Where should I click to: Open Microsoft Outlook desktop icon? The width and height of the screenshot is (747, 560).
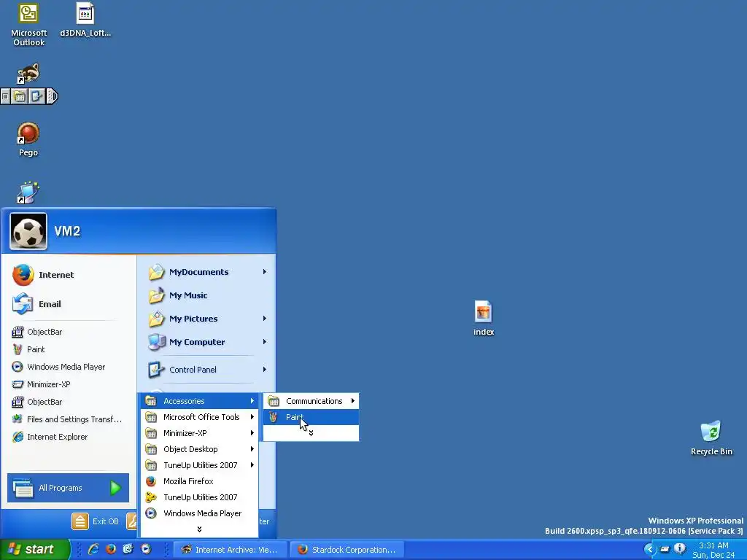click(x=28, y=25)
